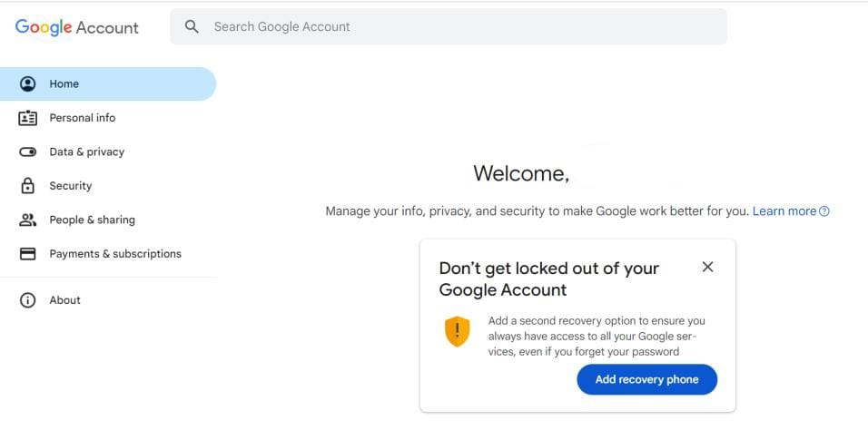Click the Add recovery phone button
Viewport: 868px width, 430px height.
[647, 379]
